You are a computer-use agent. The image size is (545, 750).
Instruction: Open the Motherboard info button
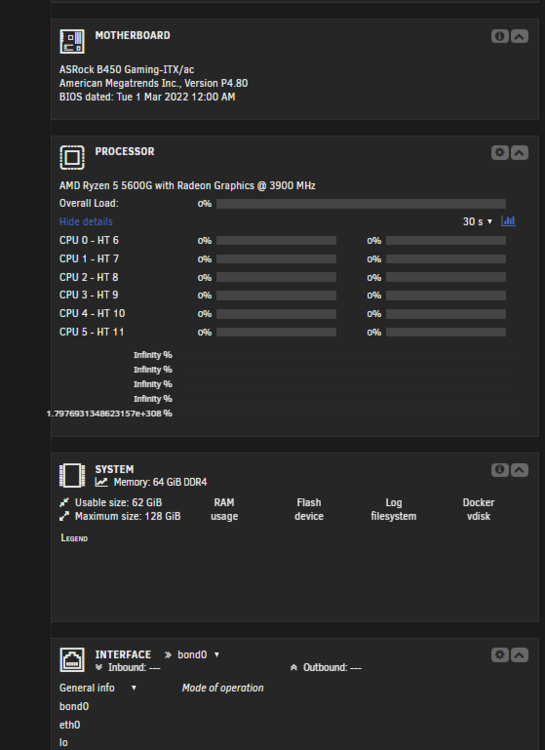point(500,36)
